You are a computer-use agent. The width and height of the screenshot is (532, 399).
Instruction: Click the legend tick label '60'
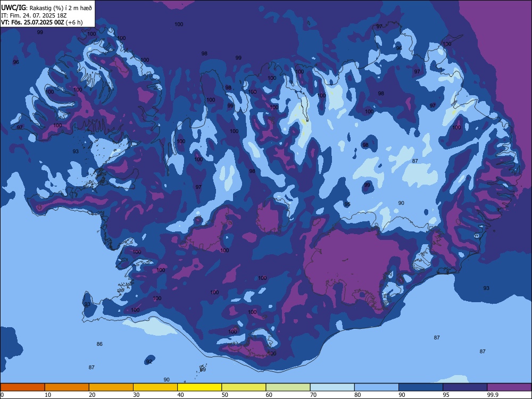point(269,395)
